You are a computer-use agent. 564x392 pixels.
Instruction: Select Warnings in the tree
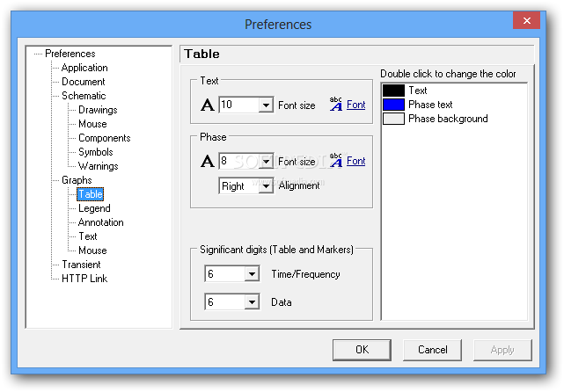click(x=99, y=165)
